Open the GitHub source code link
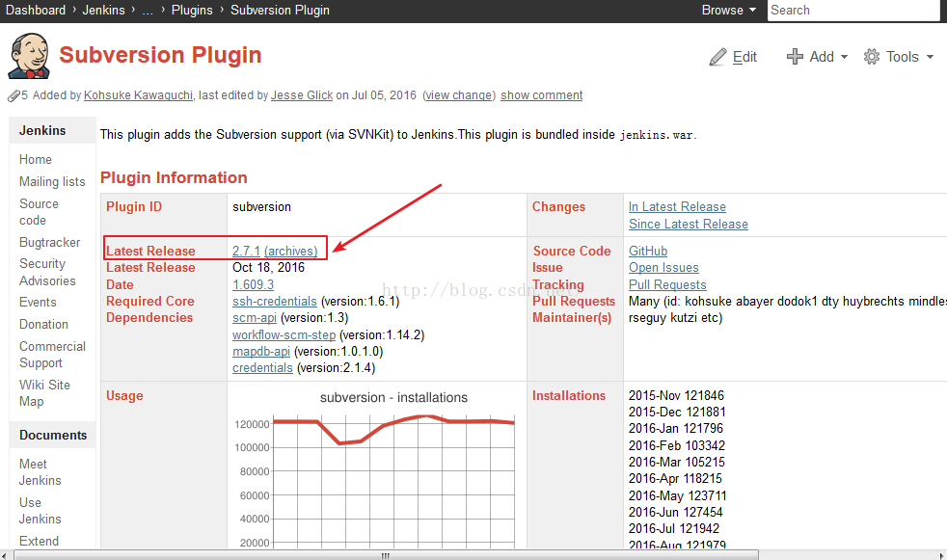This screenshot has height=560, width=947. click(648, 251)
